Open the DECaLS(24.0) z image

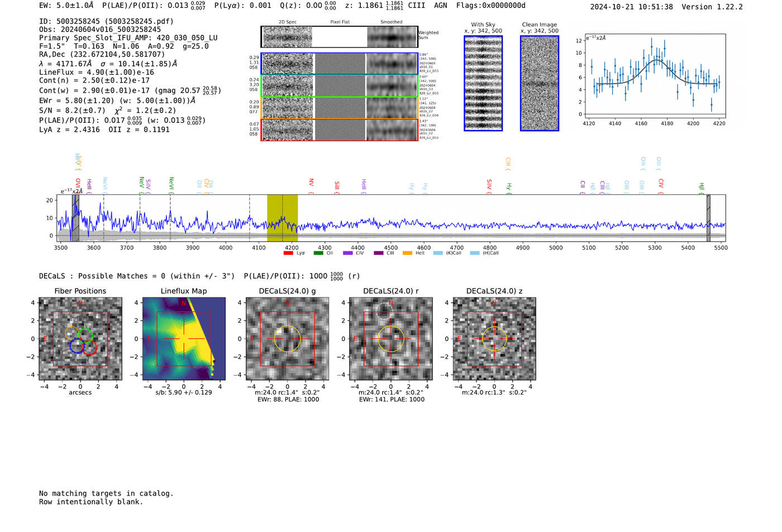tap(494, 338)
